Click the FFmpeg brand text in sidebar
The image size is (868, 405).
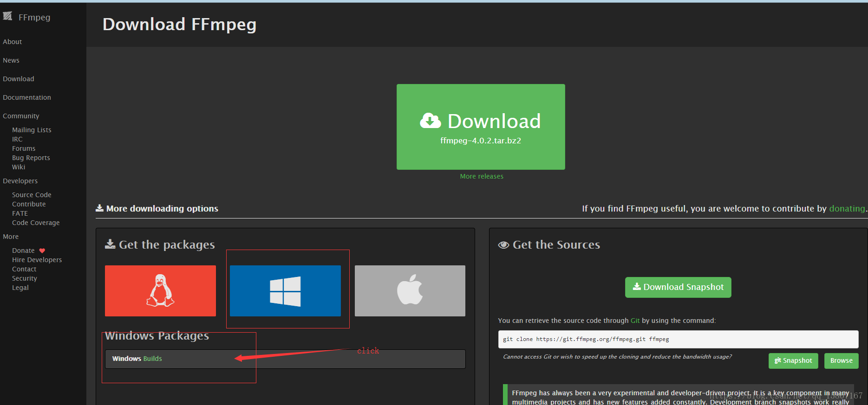(34, 17)
